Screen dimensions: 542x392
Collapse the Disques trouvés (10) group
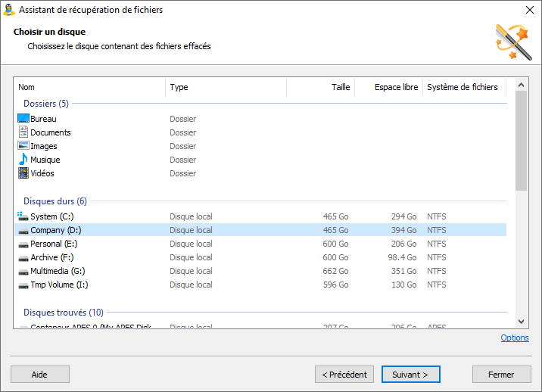[64, 312]
